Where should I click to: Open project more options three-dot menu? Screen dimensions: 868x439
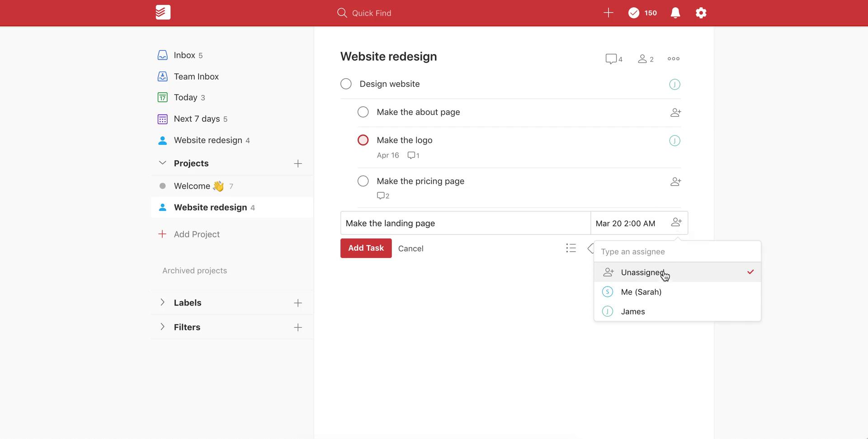(x=673, y=58)
